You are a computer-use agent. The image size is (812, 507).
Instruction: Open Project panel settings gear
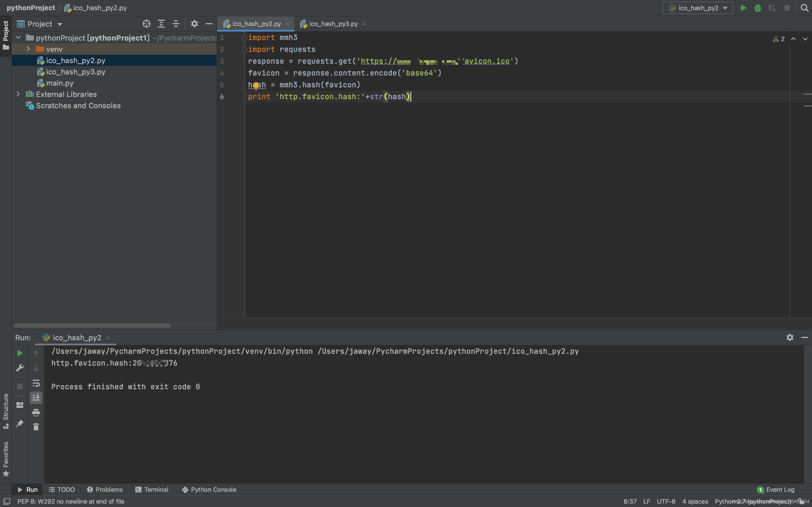coord(194,24)
